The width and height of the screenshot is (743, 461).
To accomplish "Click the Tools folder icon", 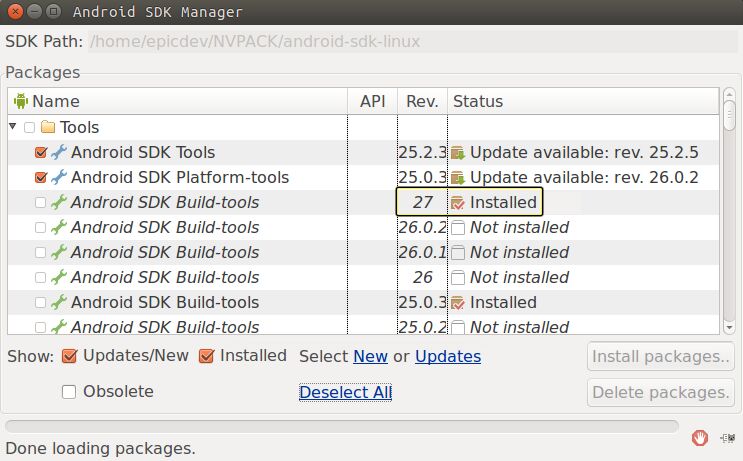I will tap(48, 127).
